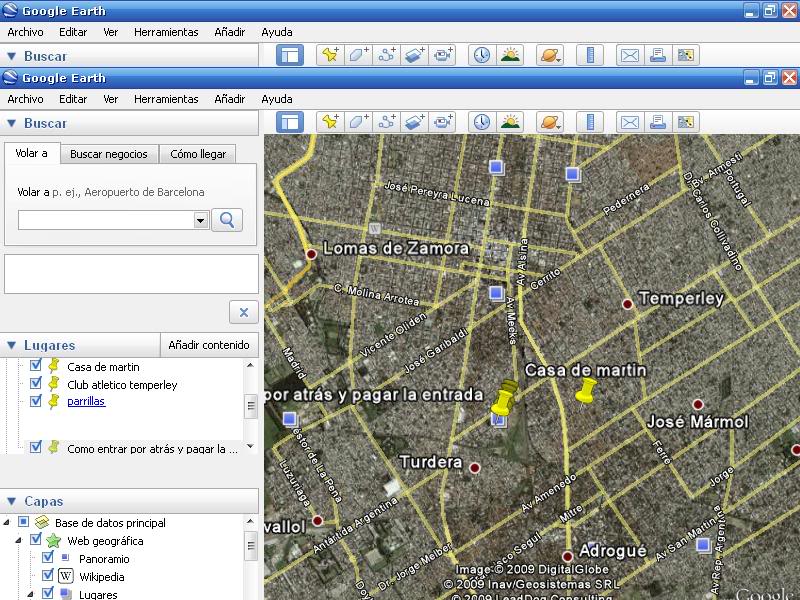This screenshot has width=800, height=600.
Task: Open planet switcher icon in front window
Action: (x=550, y=122)
